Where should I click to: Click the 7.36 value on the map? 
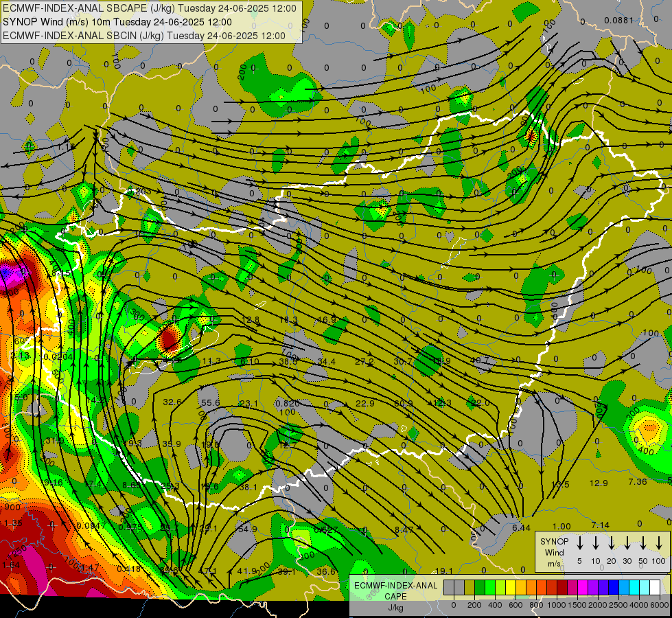click(x=637, y=481)
